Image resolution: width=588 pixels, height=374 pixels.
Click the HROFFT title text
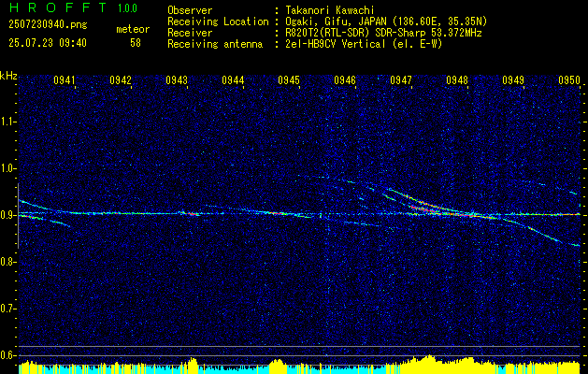pos(58,7)
